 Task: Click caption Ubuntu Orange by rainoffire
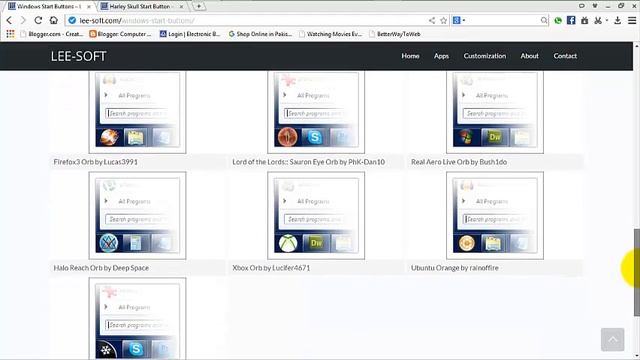click(x=455, y=268)
